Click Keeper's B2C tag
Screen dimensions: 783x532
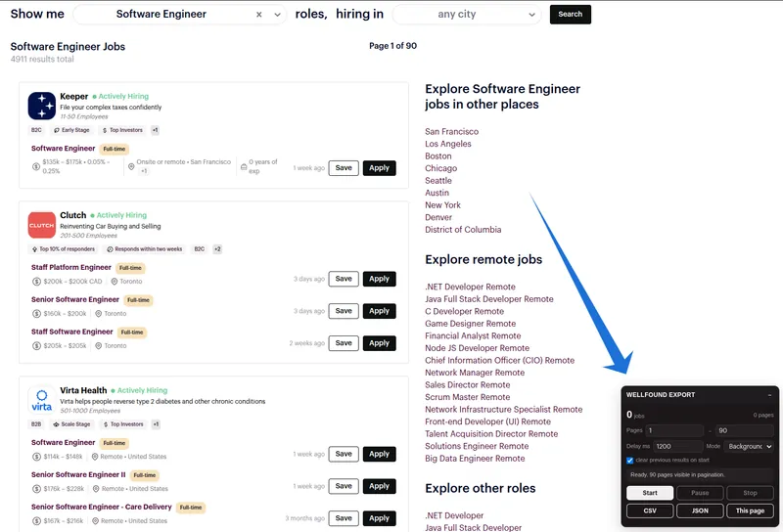pos(36,130)
